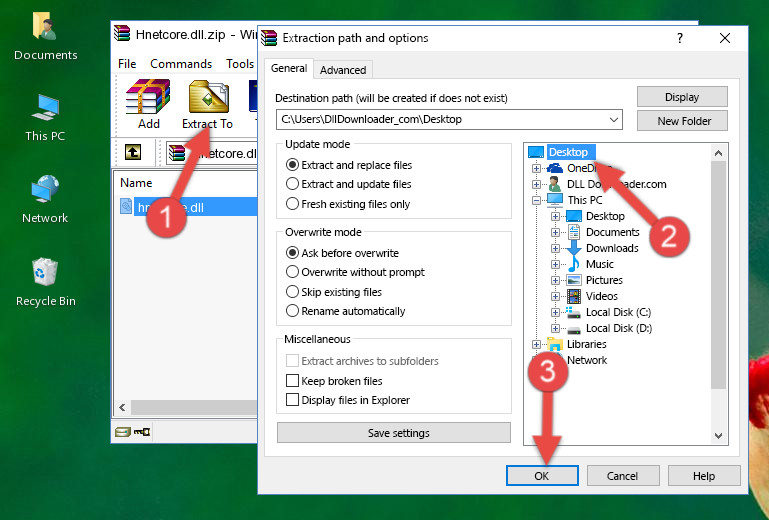Viewport: 769px width, 520px height.
Task: Click the Videos film icon in tree
Action: coord(573,296)
